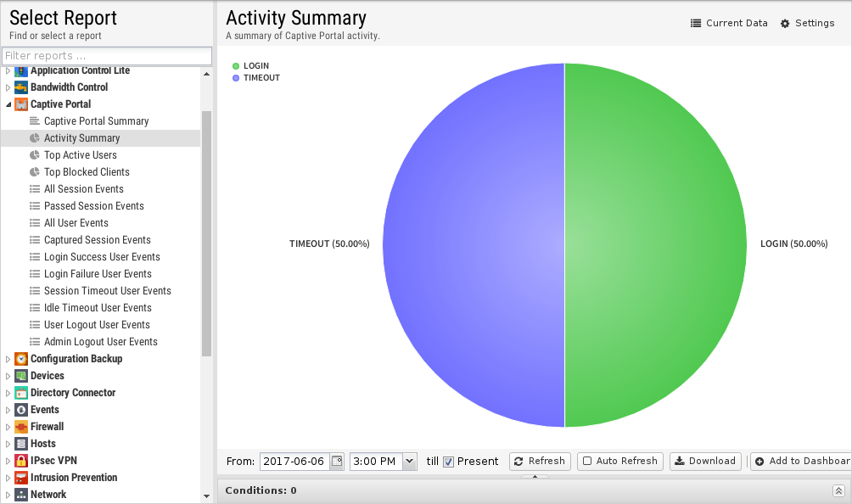Viewport: 852px width, 504px height.
Task: Click the Settings gear icon
Action: 785,24
